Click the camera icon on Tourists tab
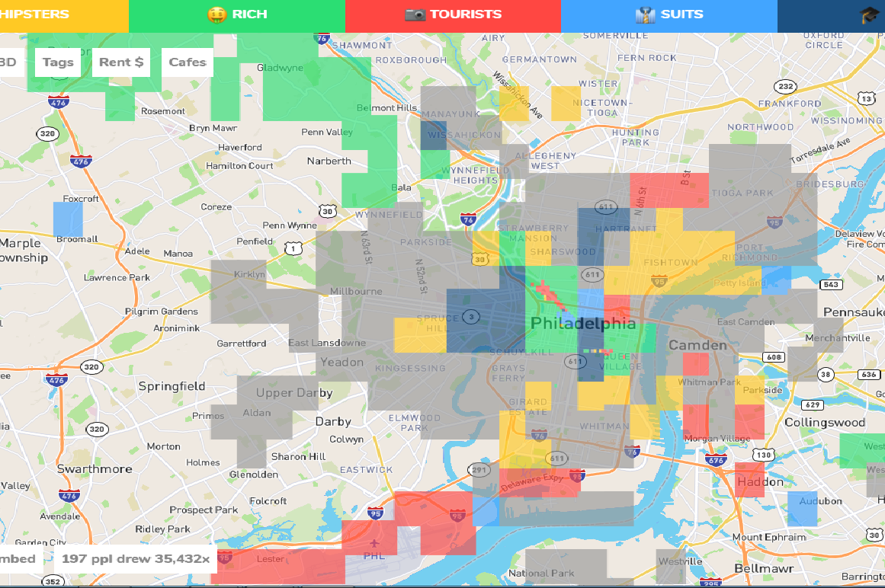The image size is (885, 588). pyautogui.click(x=415, y=14)
